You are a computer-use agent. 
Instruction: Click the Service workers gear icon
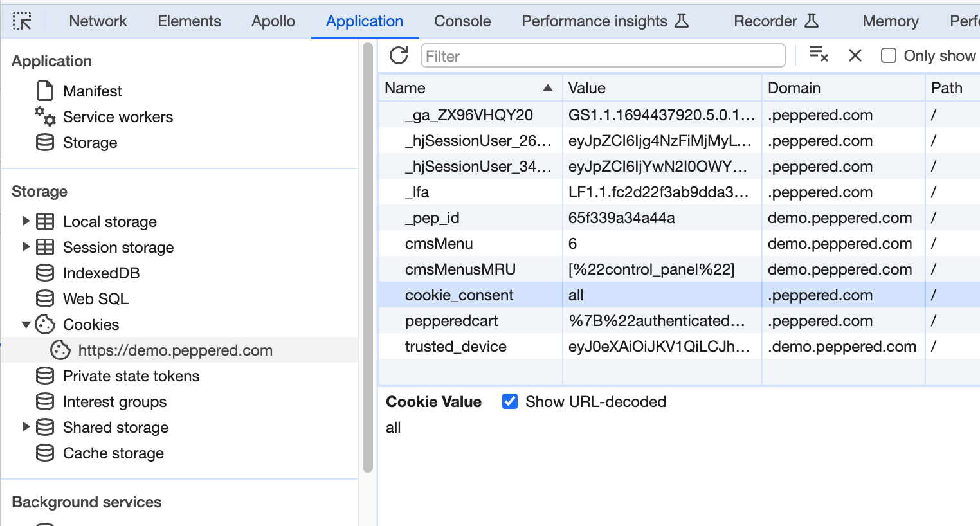click(x=45, y=116)
